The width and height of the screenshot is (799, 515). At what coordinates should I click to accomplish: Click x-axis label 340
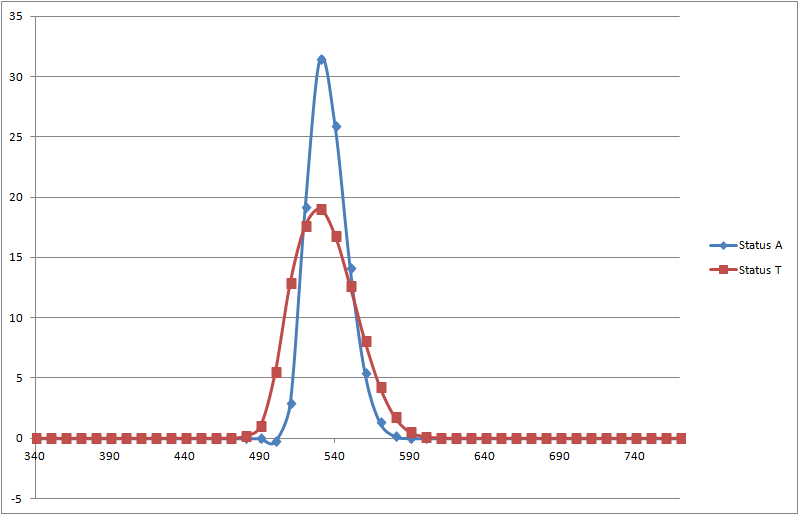(35, 456)
